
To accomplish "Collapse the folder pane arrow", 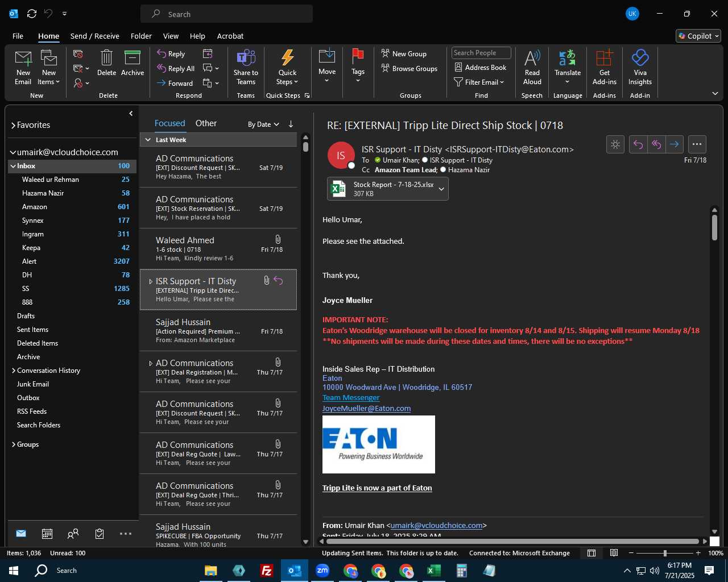I will (131, 114).
